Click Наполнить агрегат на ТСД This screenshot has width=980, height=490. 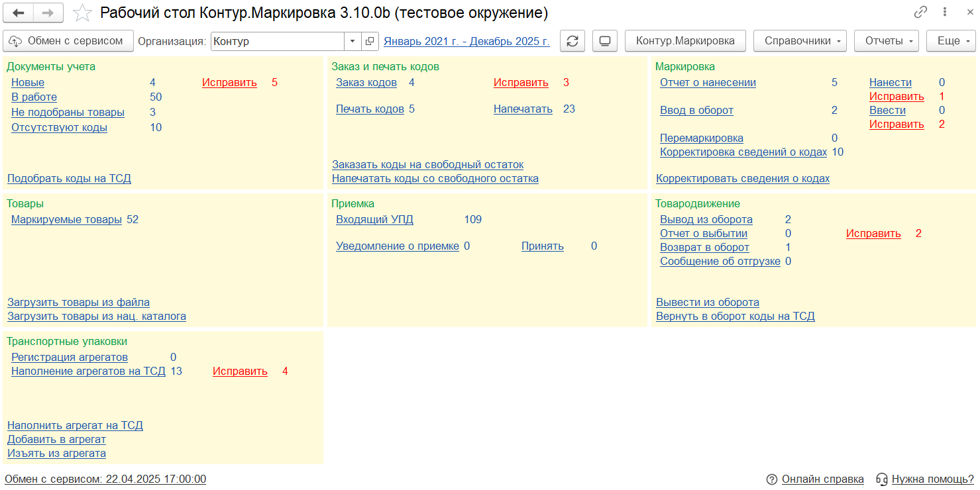[x=75, y=425]
